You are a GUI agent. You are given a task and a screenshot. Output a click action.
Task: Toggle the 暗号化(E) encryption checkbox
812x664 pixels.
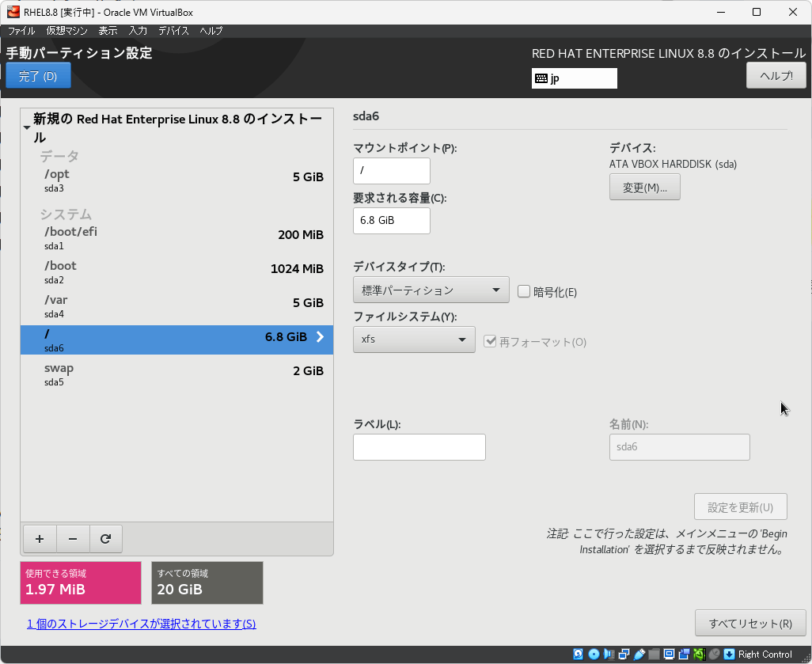tap(524, 291)
